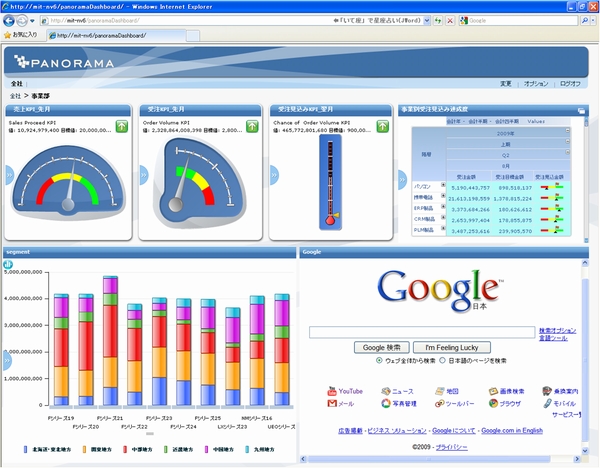The width and height of the screenshot is (600, 468).
Task: Click the 変更 menu item
Action: tap(505, 83)
